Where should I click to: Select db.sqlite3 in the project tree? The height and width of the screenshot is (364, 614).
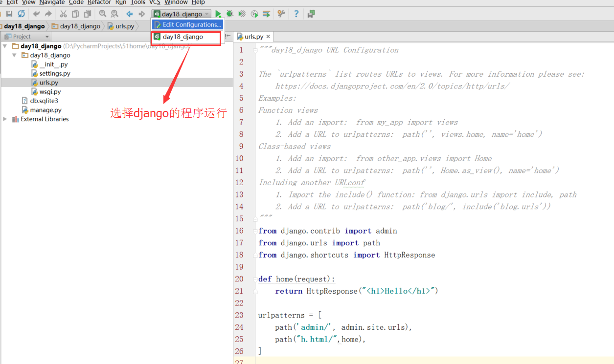(x=40, y=101)
